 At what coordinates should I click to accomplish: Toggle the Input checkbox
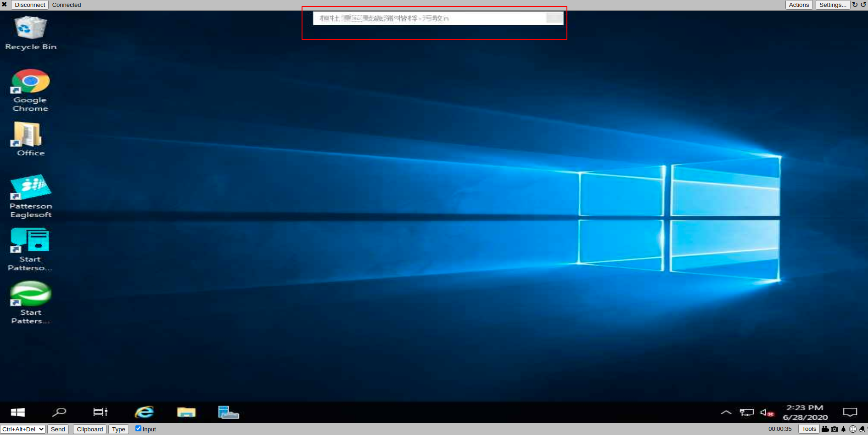coord(138,429)
